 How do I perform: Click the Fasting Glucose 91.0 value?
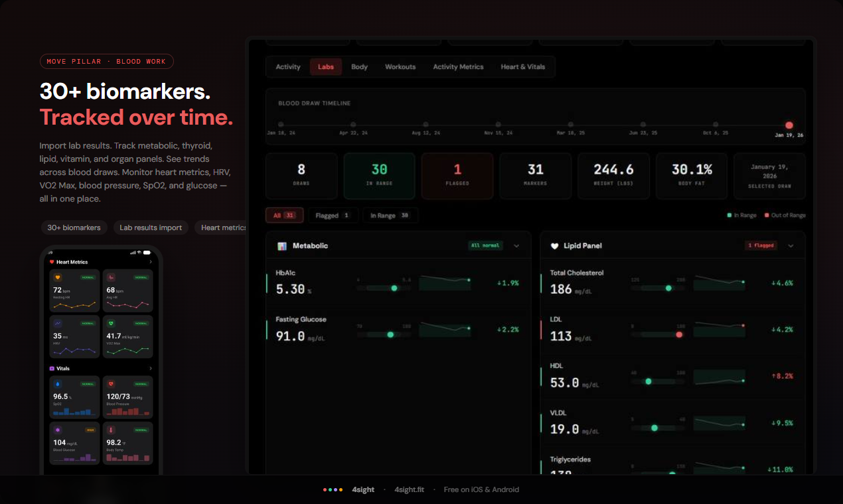(290, 336)
